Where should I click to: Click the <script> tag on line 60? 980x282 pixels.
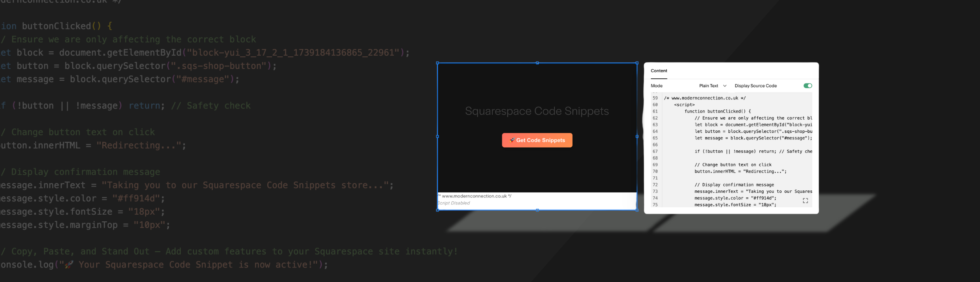[x=684, y=105]
